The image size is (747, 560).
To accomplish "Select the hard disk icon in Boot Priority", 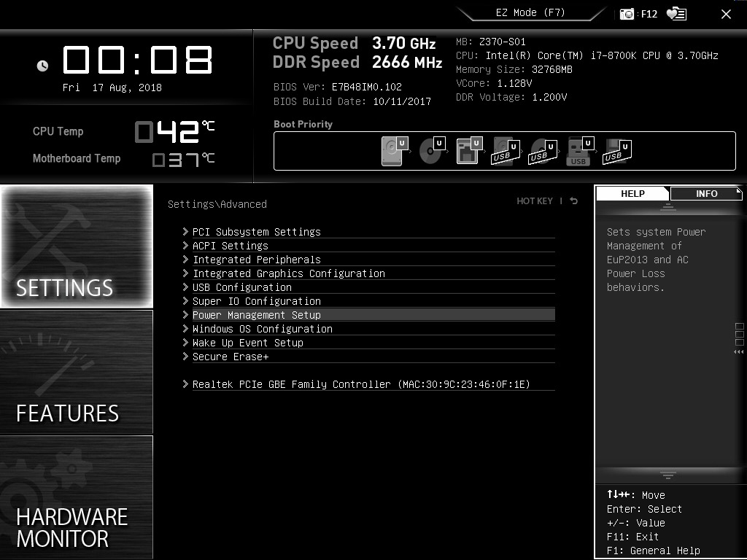I will click(392, 150).
